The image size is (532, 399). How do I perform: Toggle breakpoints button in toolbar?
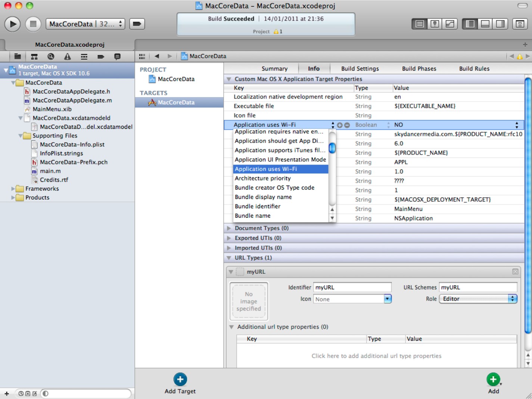pyautogui.click(x=137, y=24)
